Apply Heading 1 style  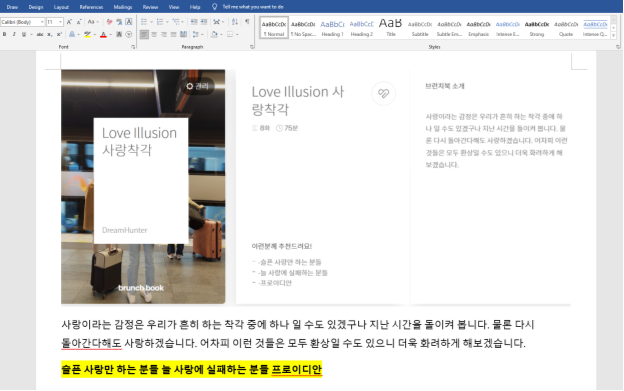tap(332, 28)
